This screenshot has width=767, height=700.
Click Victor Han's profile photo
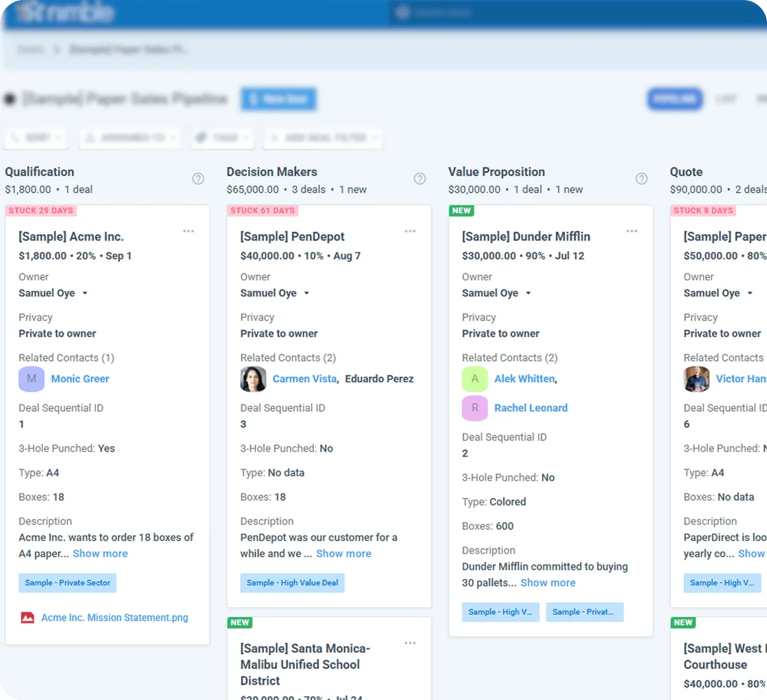pos(697,379)
